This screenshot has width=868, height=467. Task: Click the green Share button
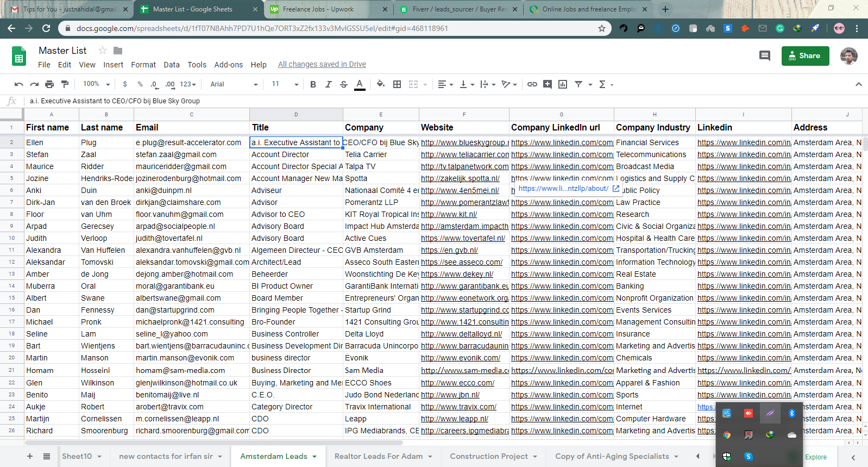pyautogui.click(x=805, y=55)
